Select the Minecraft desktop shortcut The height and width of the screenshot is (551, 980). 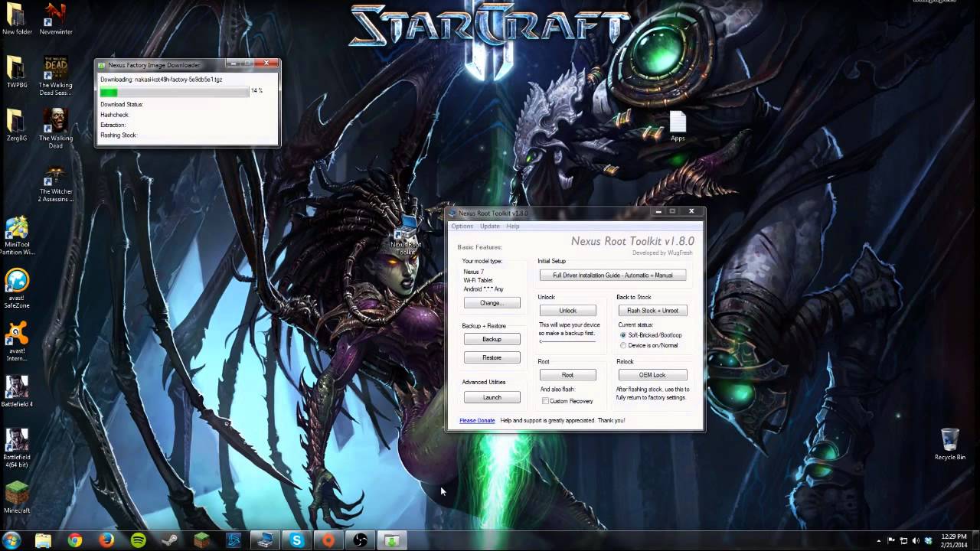pos(17,497)
